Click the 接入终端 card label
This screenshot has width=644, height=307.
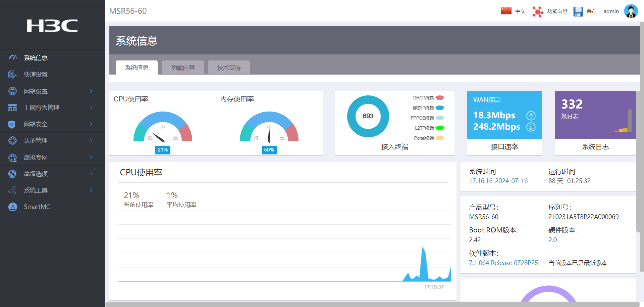(x=395, y=147)
